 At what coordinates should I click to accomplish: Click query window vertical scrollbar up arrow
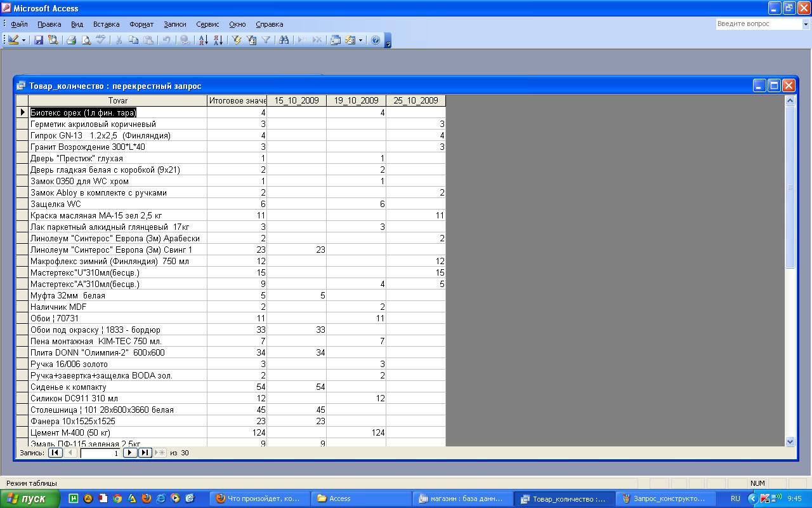coord(790,100)
